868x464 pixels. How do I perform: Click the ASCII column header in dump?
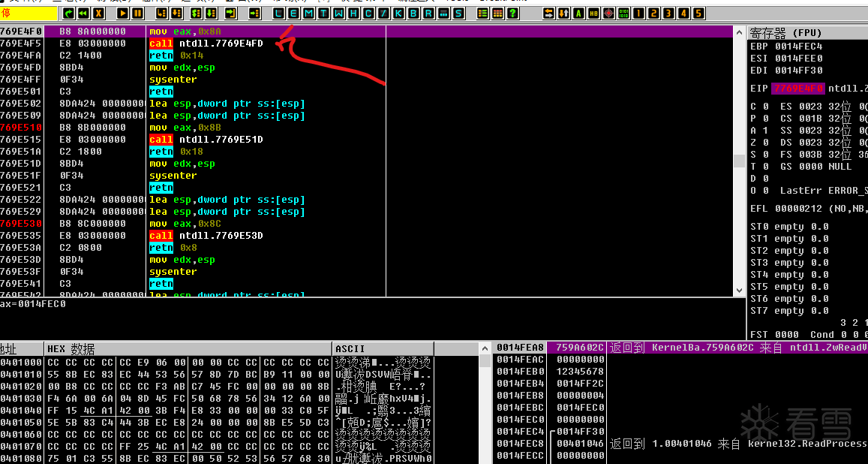(x=383, y=349)
